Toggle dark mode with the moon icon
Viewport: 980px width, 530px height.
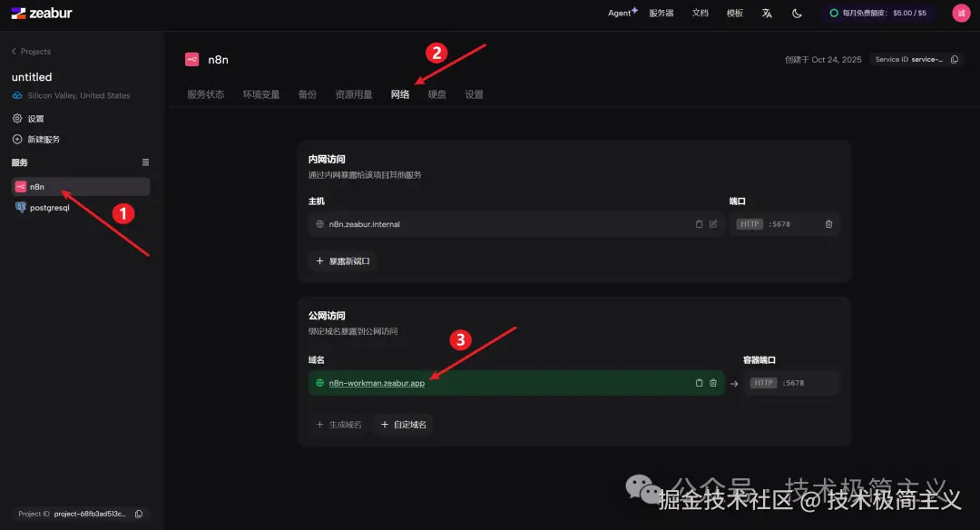click(796, 13)
